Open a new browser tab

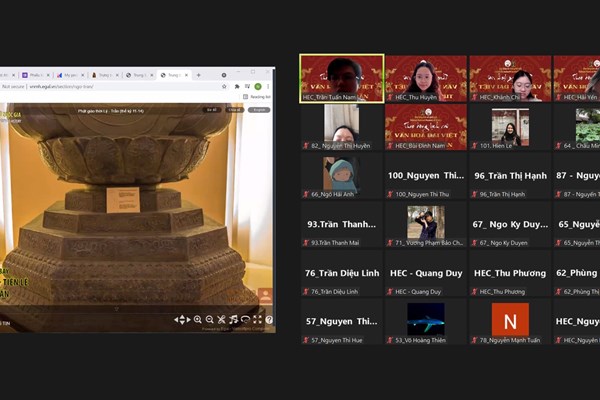click(198, 75)
